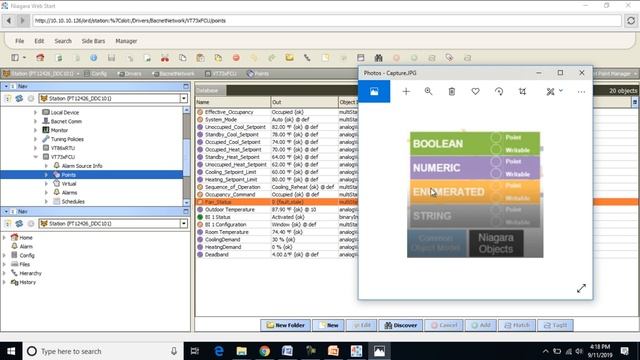Click the Out column header

tap(304, 102)
